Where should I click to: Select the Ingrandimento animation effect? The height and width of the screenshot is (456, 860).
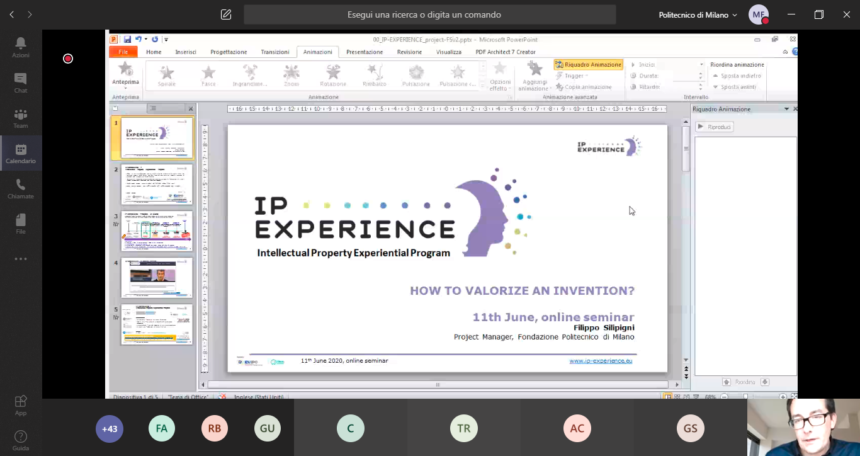(250, 76)
